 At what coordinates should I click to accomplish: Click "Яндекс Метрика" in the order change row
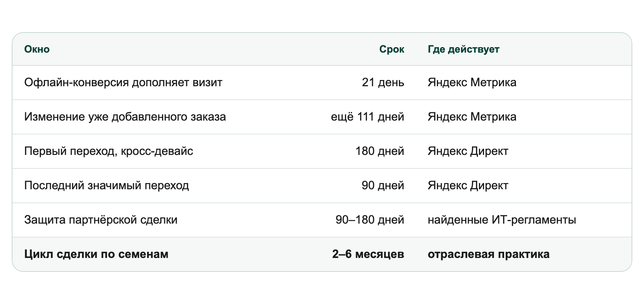(472, 117)
